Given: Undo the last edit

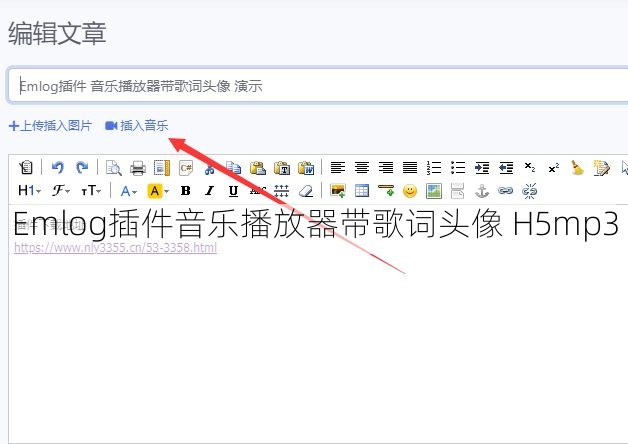Looking at the screenshot, I should (58, 167).
